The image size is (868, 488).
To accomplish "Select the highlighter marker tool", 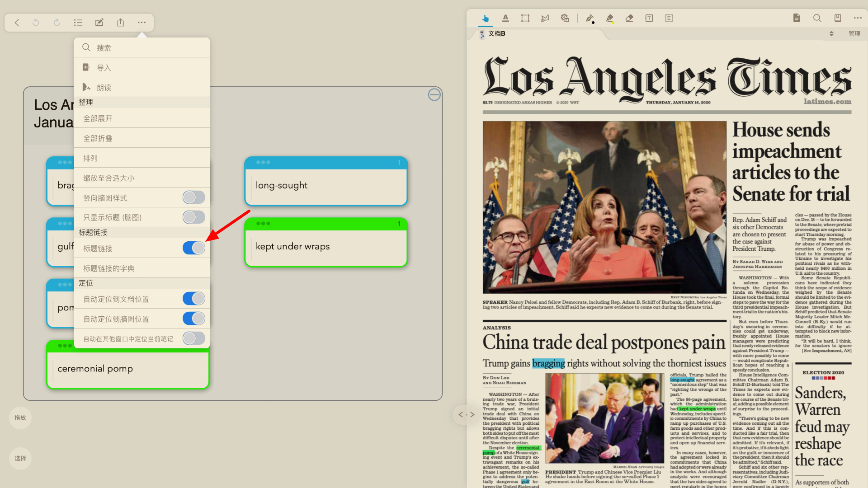I will (609, 18).
